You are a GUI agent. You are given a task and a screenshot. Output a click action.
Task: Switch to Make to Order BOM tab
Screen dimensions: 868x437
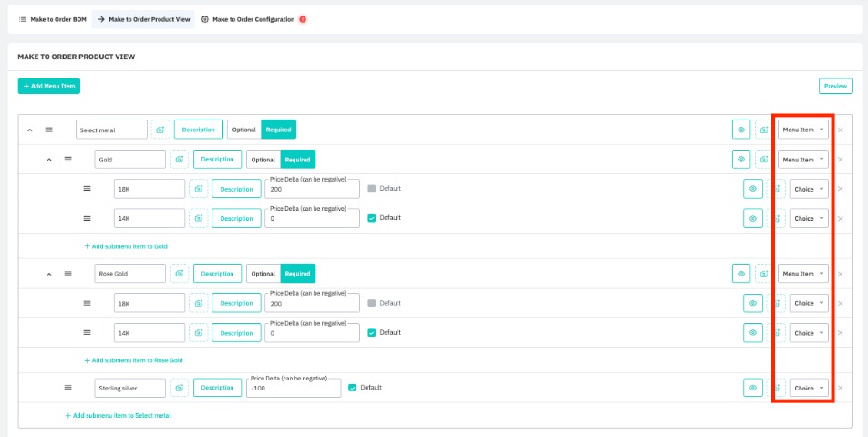(53, 19)
